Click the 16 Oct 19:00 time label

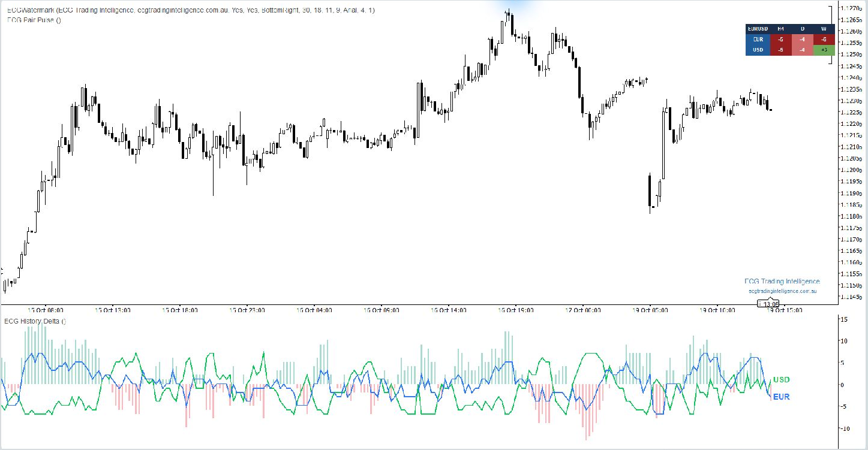click(516, 310)
